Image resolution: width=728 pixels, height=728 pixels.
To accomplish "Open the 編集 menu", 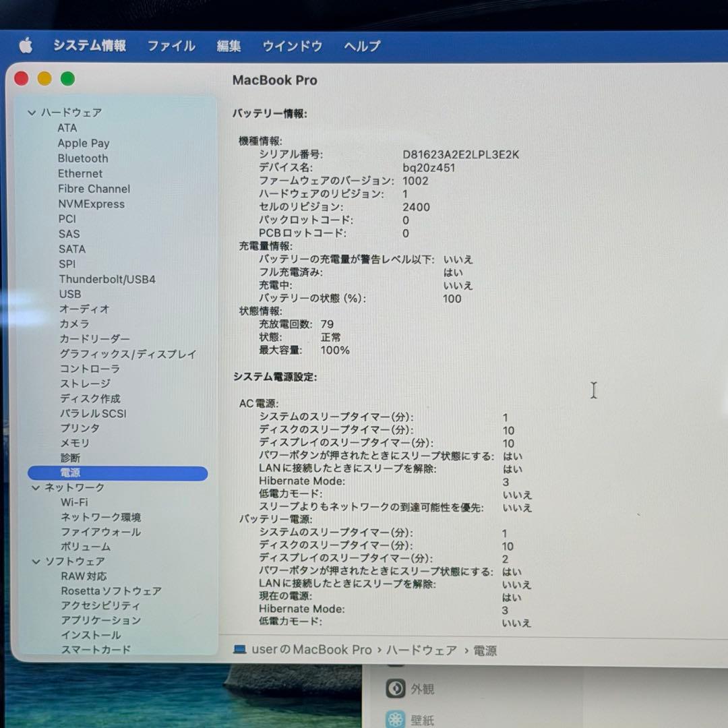I will [x=229, y=46].
